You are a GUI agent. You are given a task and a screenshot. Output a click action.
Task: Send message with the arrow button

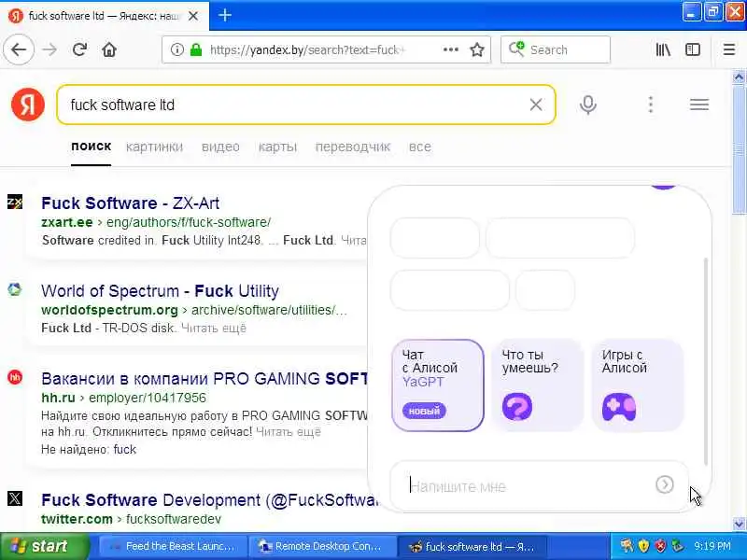(x=664, y=484)
